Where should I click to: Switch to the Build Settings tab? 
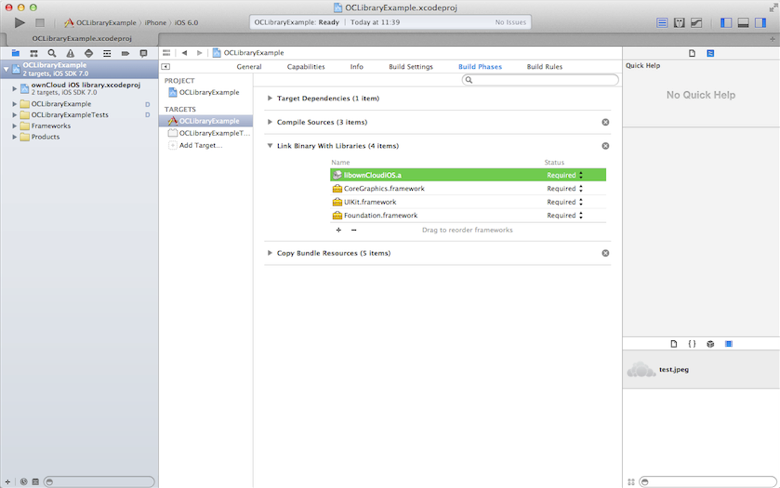pos(411,67)
